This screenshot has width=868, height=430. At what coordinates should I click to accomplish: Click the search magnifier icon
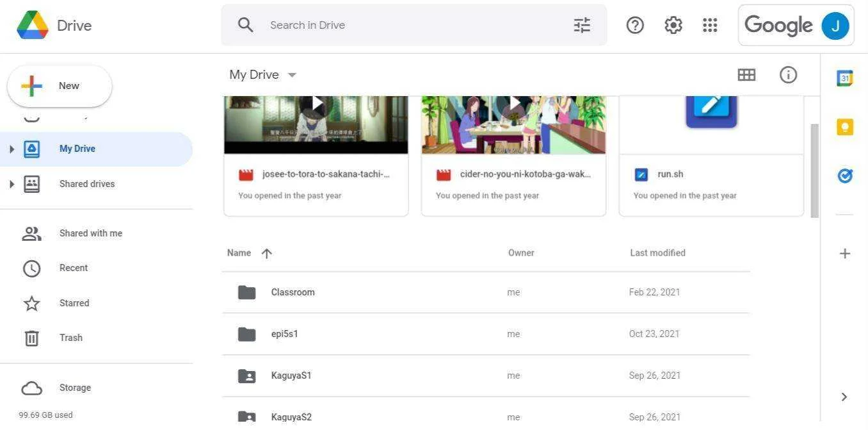tap(245, 25)
